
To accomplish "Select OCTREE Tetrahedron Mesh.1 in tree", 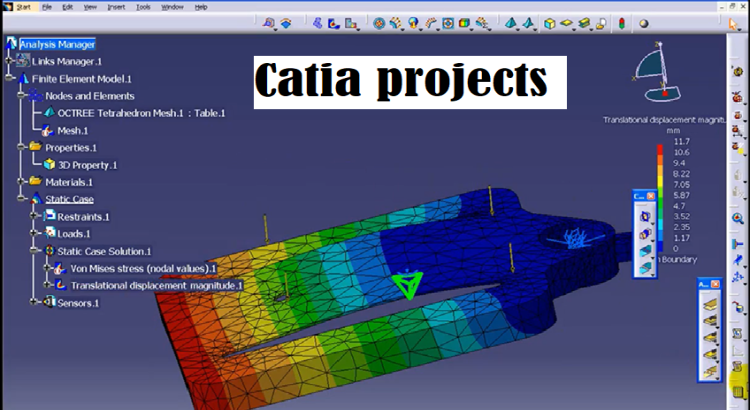I will coord(141,113).
